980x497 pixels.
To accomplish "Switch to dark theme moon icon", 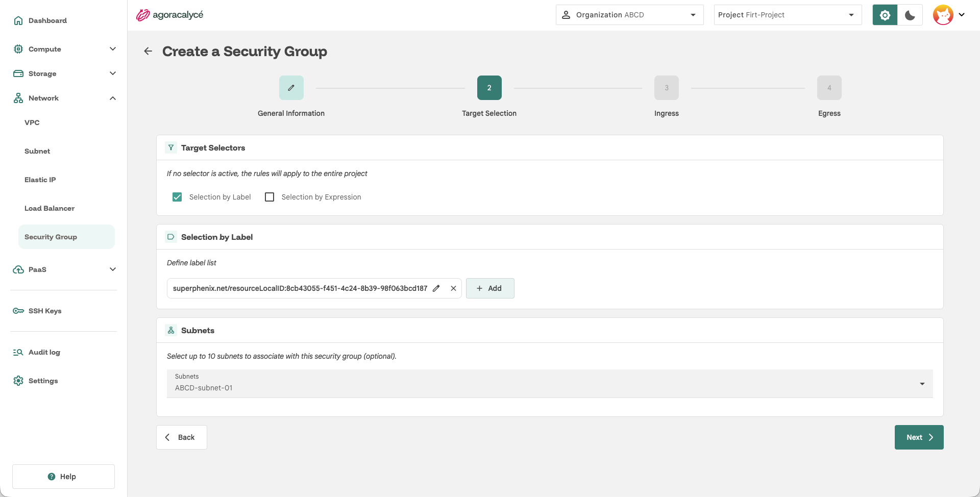I will pos(910,15).
